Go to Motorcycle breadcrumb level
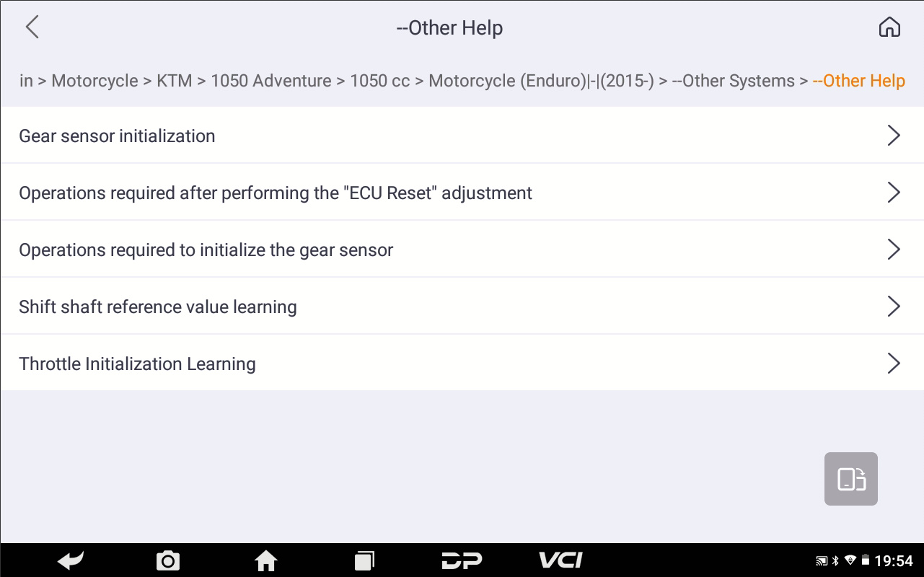924x577 pixels. (x=94, y=81)
